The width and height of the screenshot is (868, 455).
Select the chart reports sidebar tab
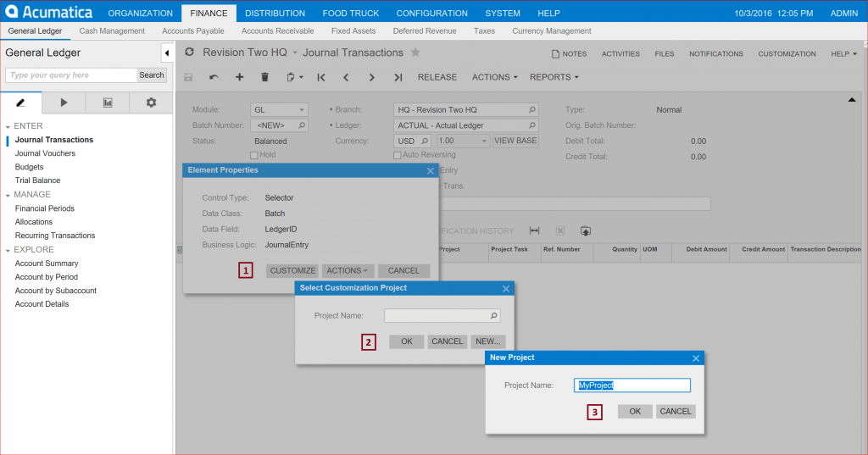pos(108,103)
